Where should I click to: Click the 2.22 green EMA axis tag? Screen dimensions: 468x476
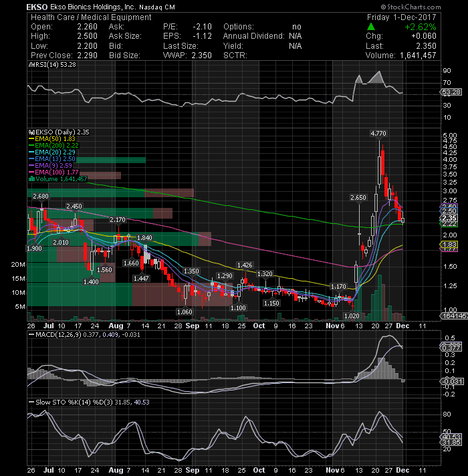[449, 225]
